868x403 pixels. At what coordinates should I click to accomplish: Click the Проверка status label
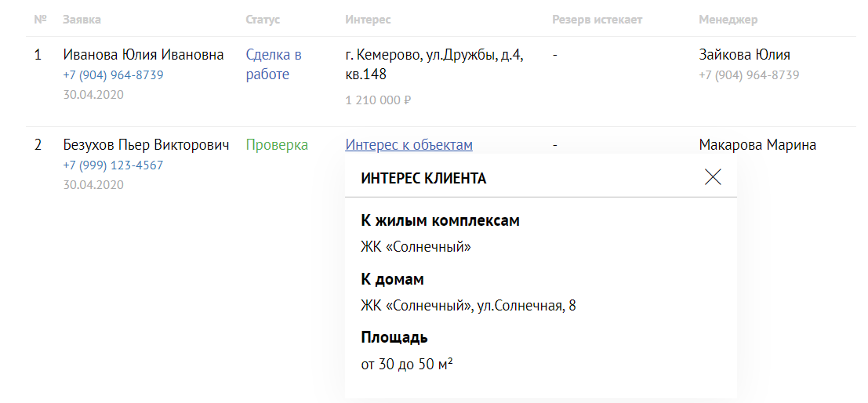tap(277, 145)
